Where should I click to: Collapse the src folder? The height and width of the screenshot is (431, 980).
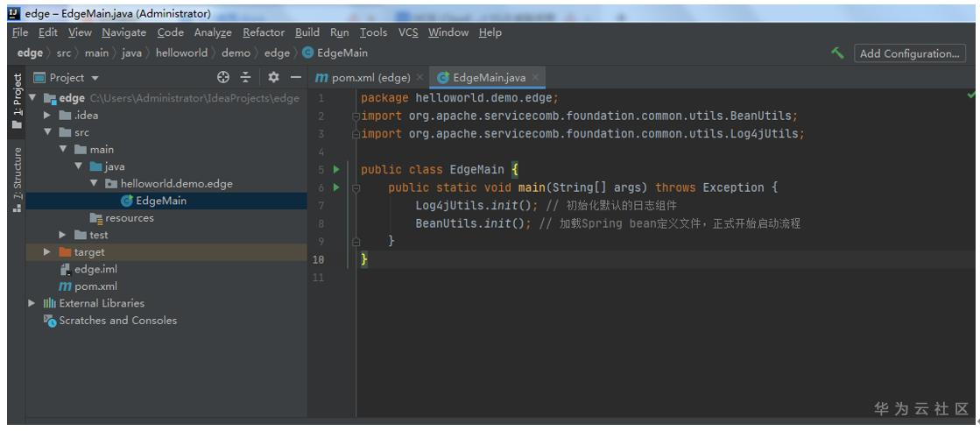(47, 132)
